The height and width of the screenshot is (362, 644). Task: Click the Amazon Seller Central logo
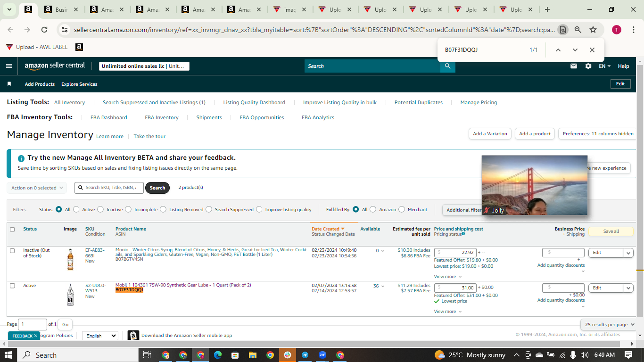55,66
